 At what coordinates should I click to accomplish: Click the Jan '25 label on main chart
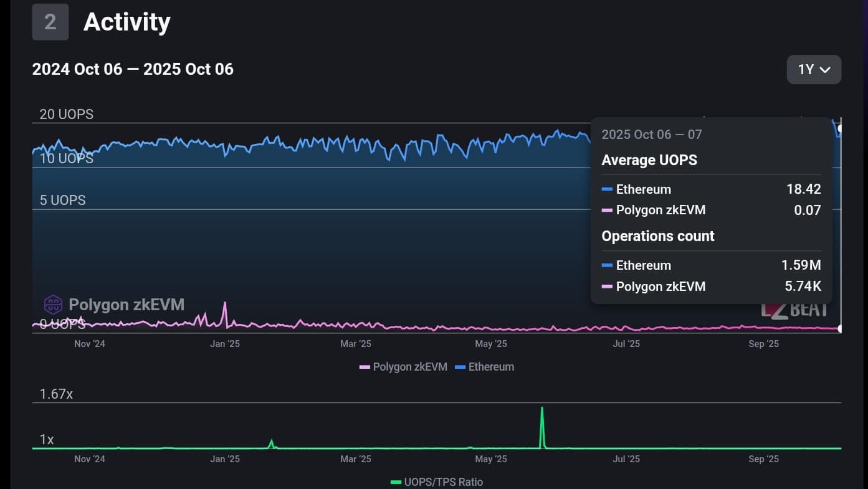pyautogui.click(x=225, y=344)
